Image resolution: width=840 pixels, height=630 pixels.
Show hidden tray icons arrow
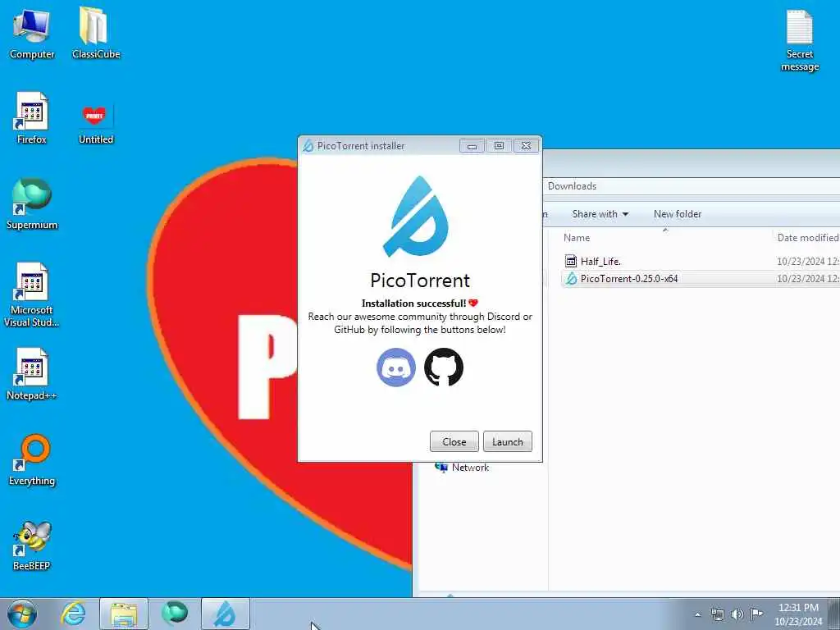pos(697,614)
